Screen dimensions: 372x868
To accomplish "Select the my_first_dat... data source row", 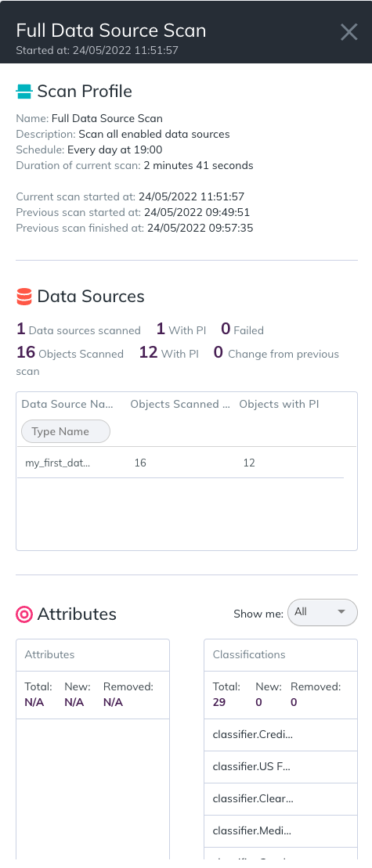I will tap(180, 463).
